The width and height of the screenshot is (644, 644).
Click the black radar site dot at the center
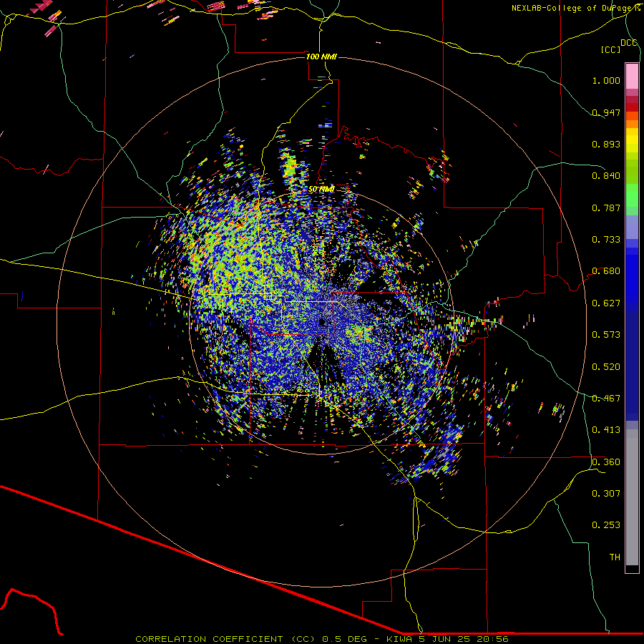[x=322, y=321]
